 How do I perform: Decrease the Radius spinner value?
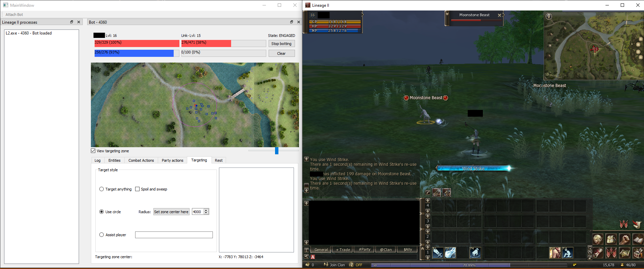[x=206, y=213]
